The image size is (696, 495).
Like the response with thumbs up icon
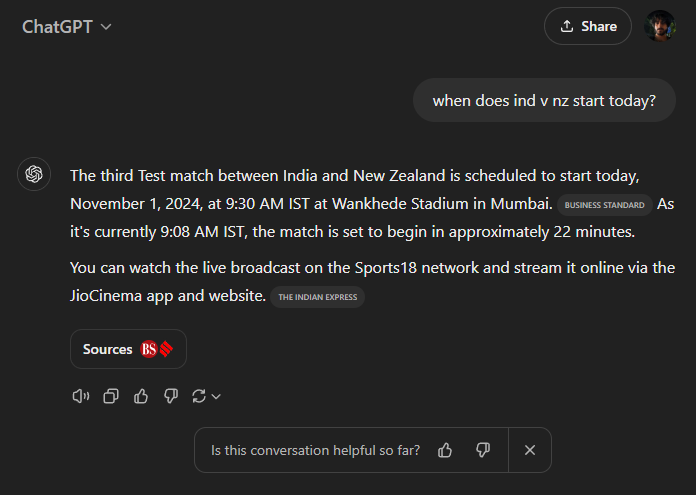point(141,396)
